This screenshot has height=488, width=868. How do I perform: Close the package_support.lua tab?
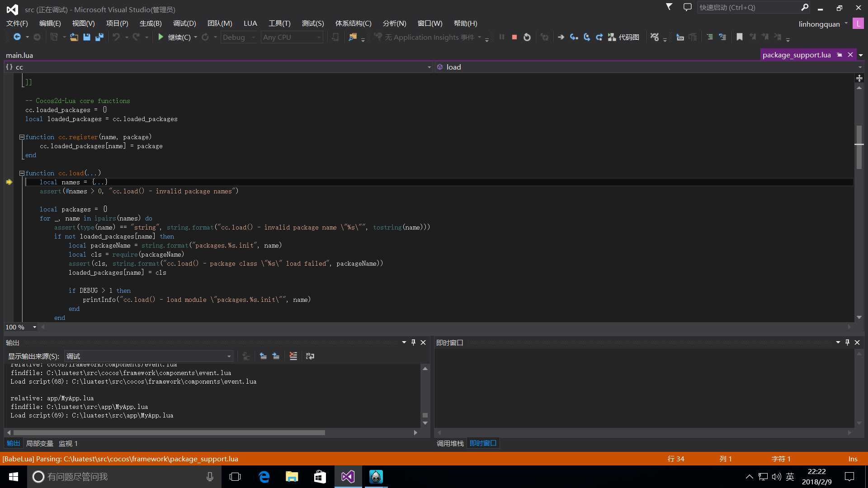(850, 55)
